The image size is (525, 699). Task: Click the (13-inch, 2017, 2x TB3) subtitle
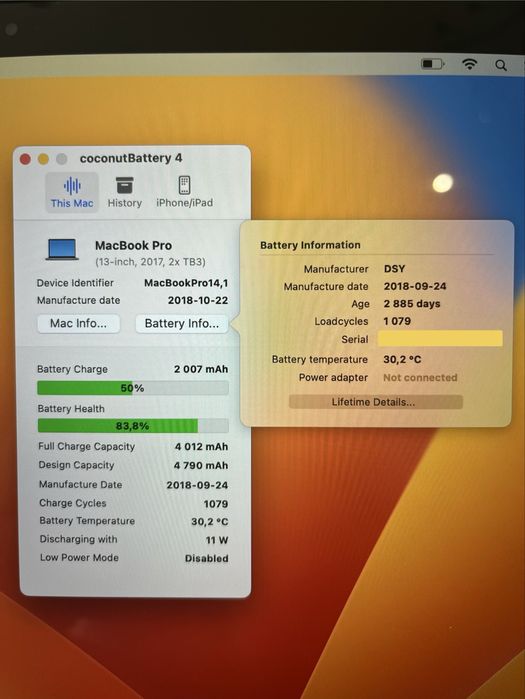click(150, 262)
